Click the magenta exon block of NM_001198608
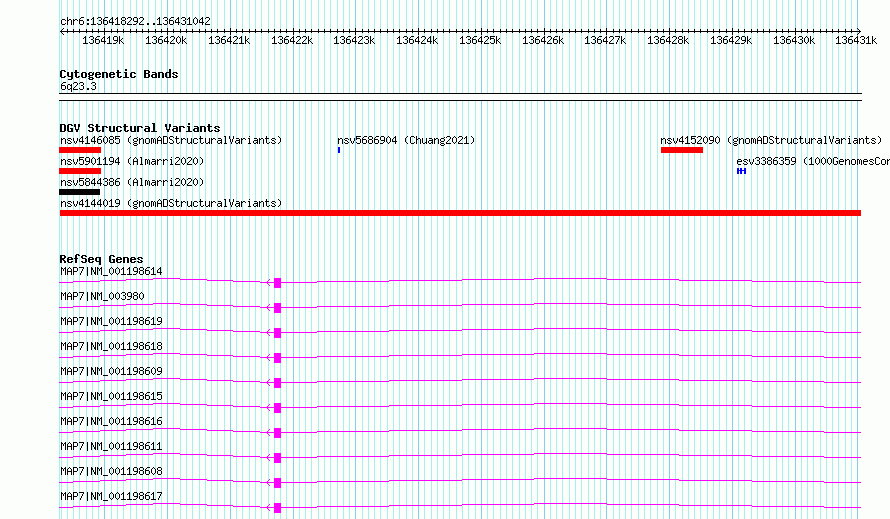 pos(278,483)
